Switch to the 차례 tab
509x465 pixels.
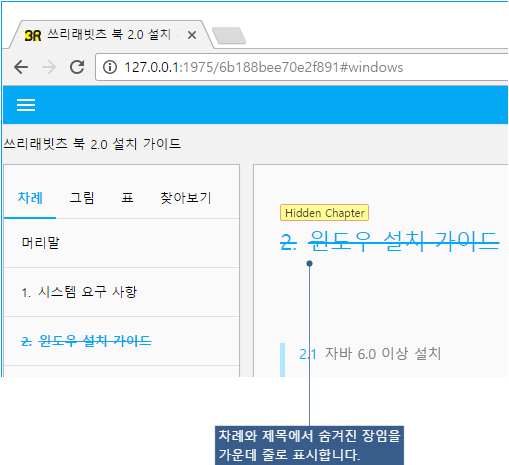point(30,198)
